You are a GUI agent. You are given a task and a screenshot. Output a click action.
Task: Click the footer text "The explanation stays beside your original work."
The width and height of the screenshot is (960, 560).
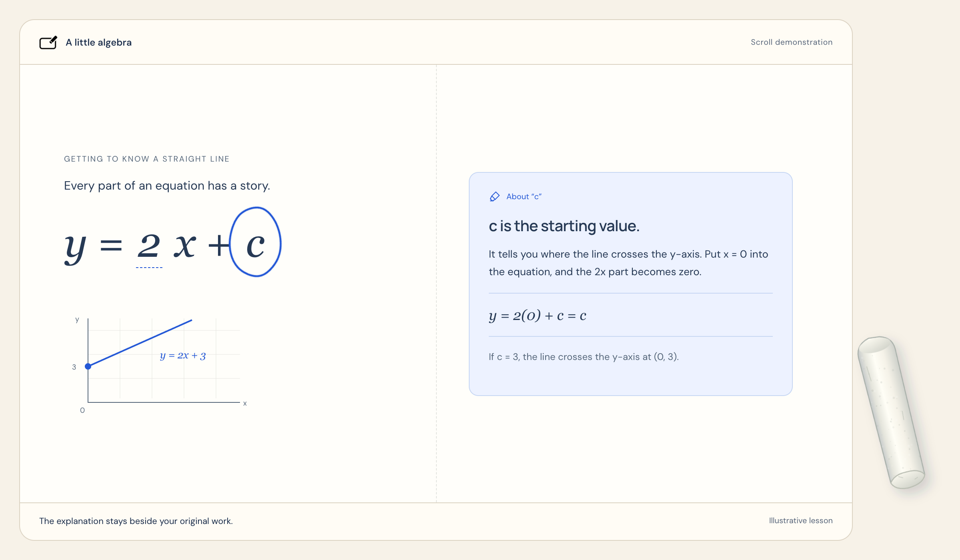[x=136, y=521]
